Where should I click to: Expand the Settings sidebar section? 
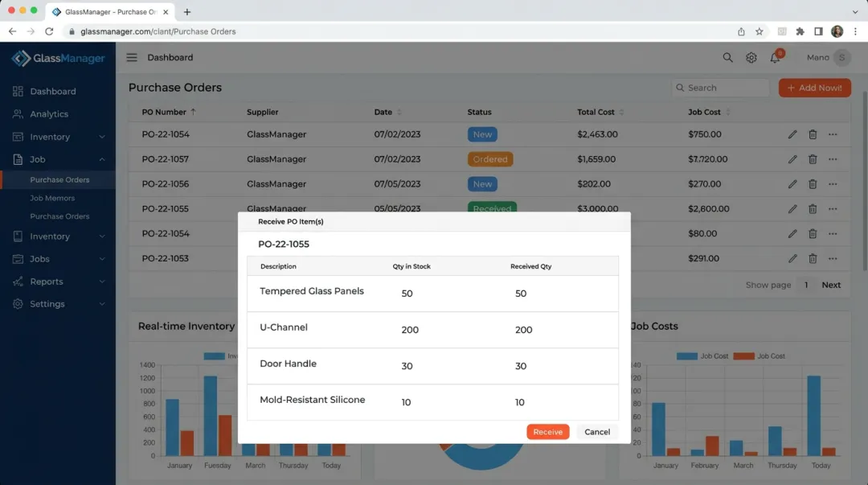(102, 304)
